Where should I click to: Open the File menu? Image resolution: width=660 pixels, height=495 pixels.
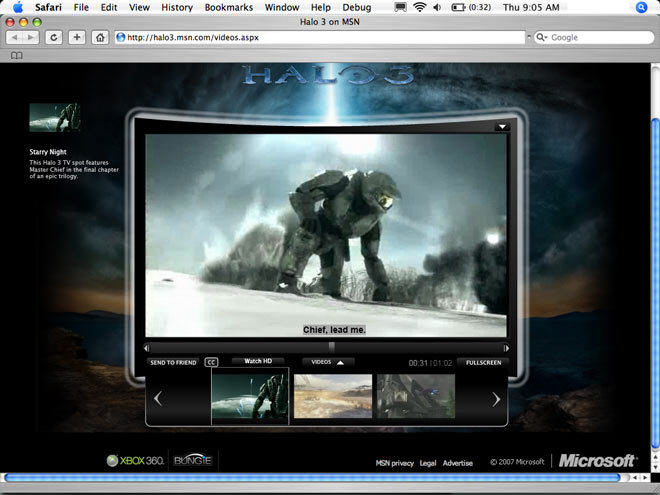(x=81, y=7)
